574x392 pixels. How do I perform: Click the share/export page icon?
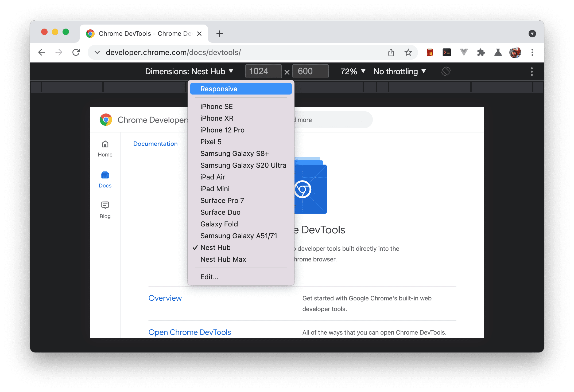point(391,52)
